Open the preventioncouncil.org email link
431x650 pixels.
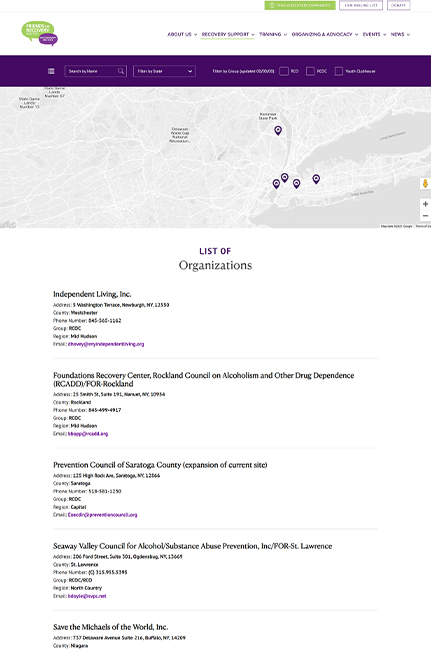pos(102,515)
